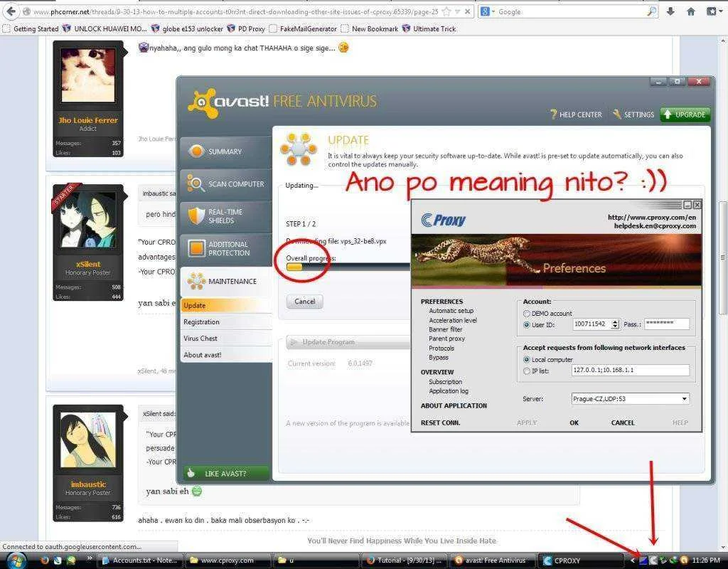Open avast Settings wrench
Image resolution: width=728 pixels, height=569 pixels.
[633, 115]
